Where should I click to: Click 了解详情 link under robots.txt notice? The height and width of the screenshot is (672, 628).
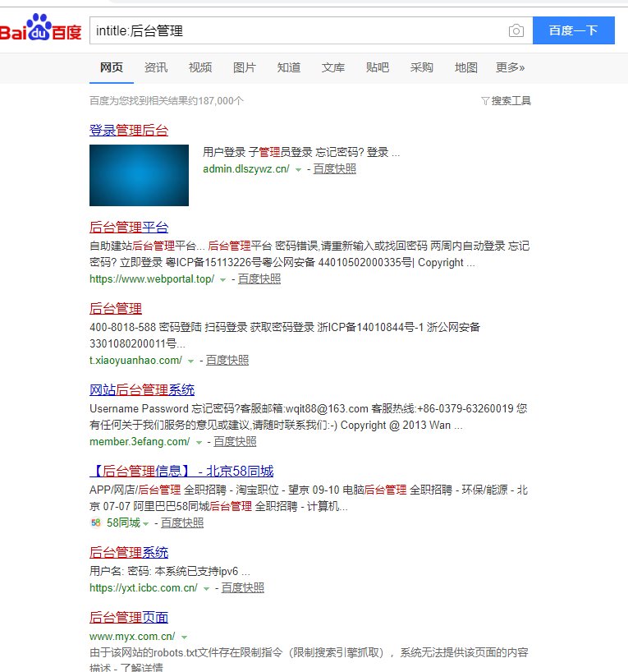142,667
